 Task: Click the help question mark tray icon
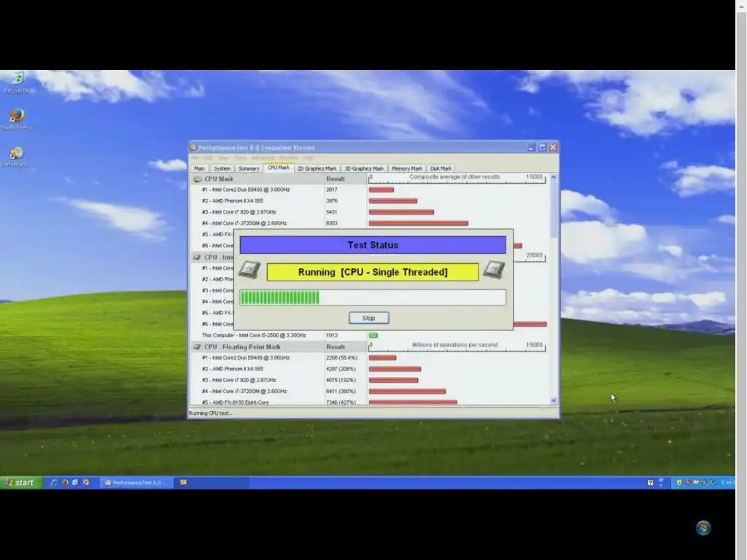(x=650, y=483)
